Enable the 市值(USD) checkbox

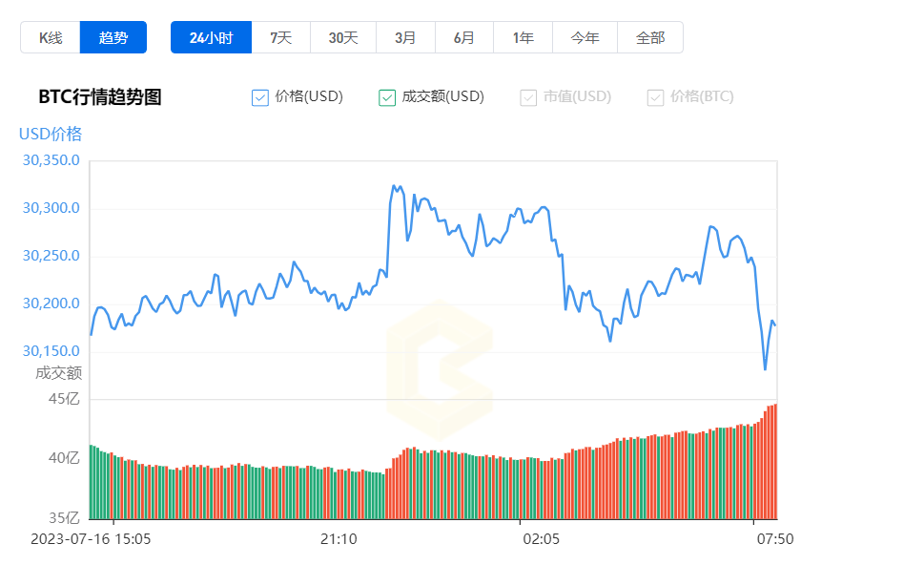[x=528, y=96]
